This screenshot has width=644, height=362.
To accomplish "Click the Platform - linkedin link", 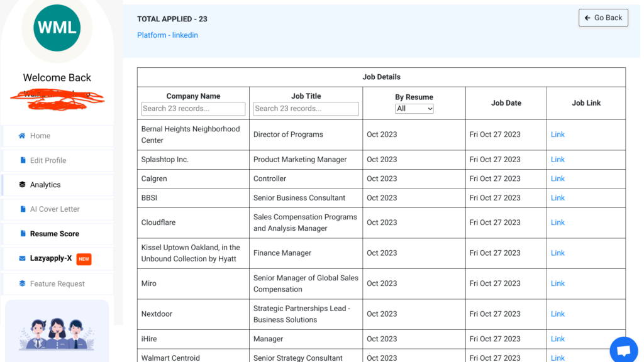I will tap(167, 35).
